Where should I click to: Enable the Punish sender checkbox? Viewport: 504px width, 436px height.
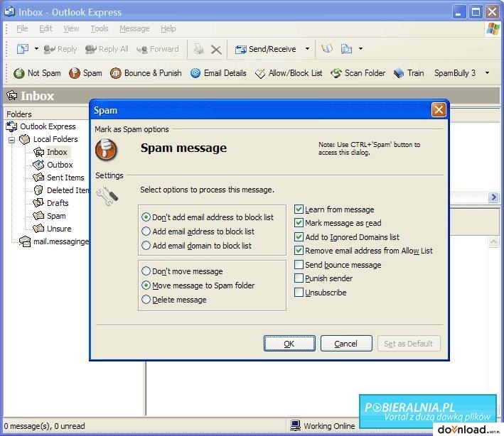point(299,278)
